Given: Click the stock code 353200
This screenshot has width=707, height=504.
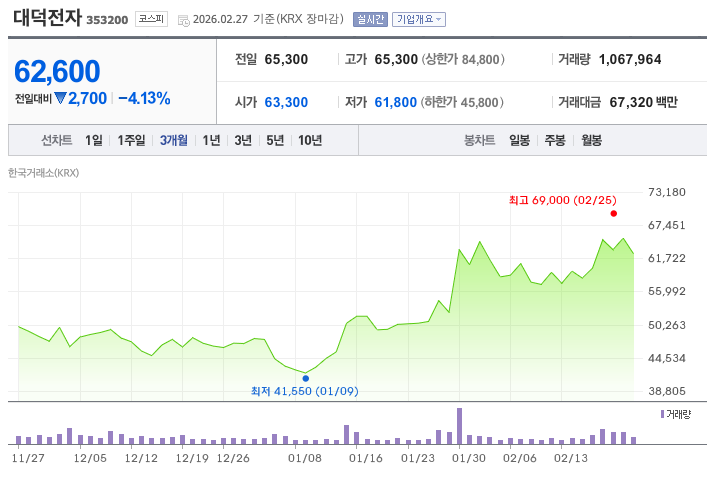Looking at the screenshot, I should point(107,20).
